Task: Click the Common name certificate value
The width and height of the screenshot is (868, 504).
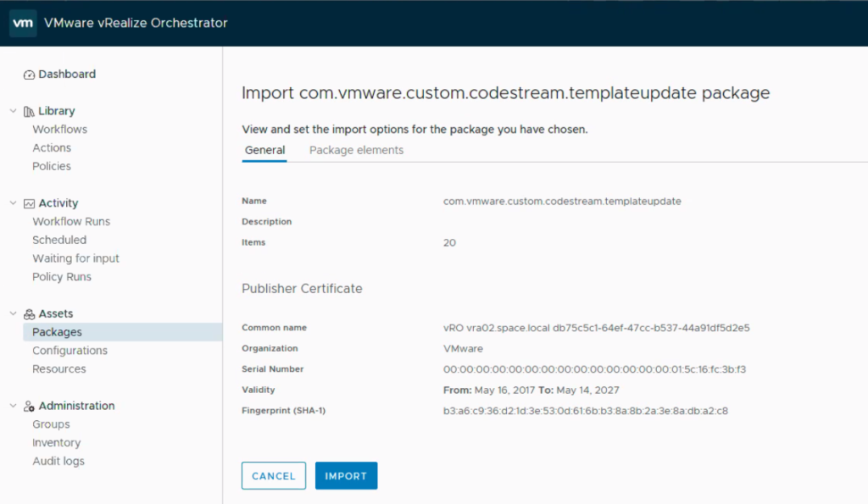Action: (596, 328)
